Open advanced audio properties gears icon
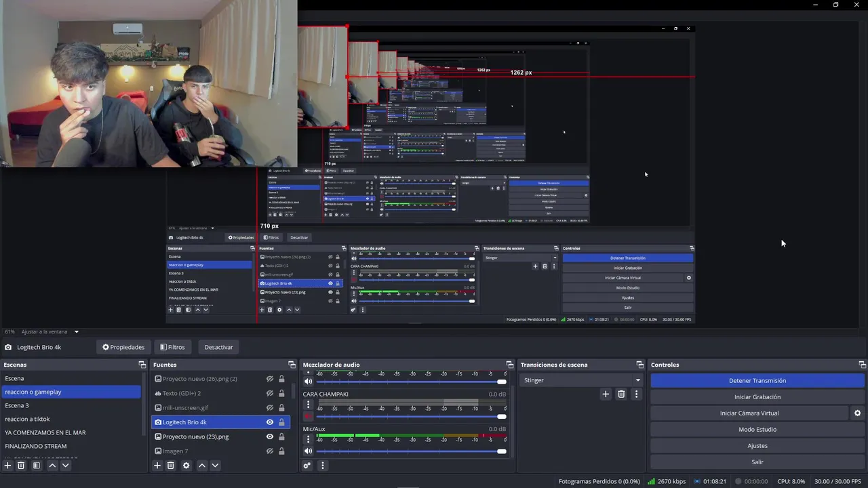868x488 pixels. (x=307, y=466)
